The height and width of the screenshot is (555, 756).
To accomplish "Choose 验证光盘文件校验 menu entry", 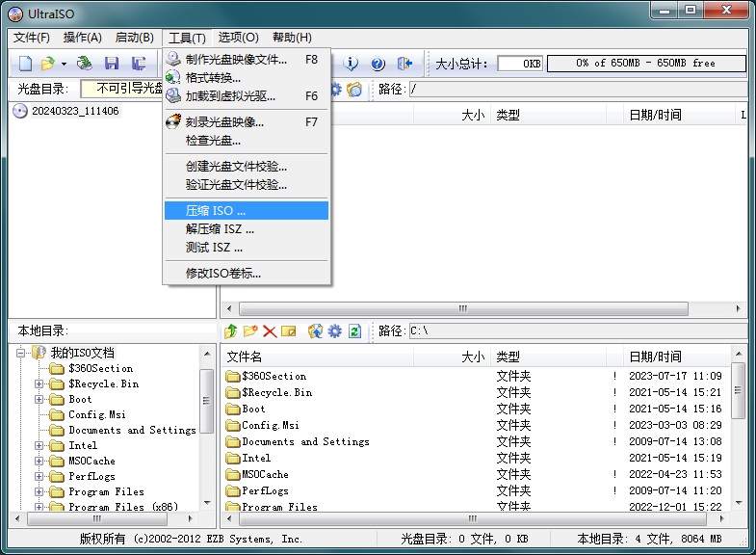I will [247, 185].
